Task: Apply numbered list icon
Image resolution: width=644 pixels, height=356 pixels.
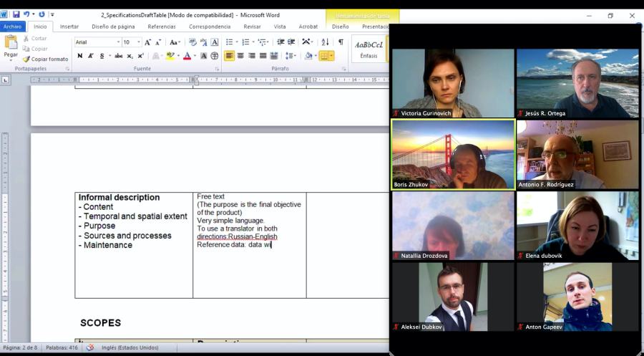Action: tap(245, 42)
